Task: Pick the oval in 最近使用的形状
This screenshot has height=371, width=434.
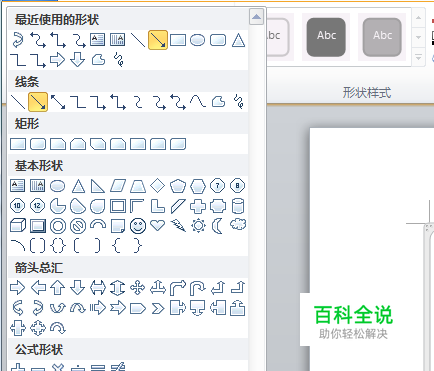Action: [197, 40]
